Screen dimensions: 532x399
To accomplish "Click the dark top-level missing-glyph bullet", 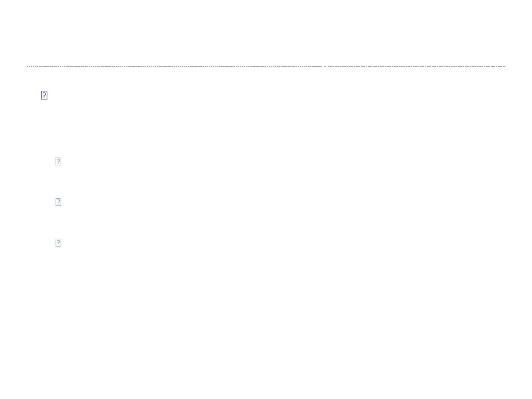I will (x=44, y=95).
